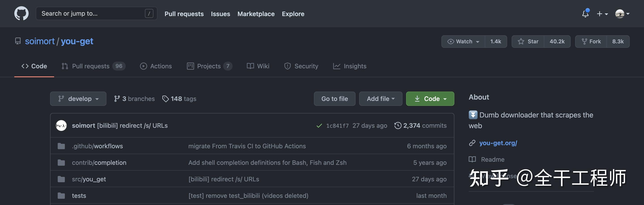Switch to Security tab
The width and height of the screenshot is (644, 205).
301,66
